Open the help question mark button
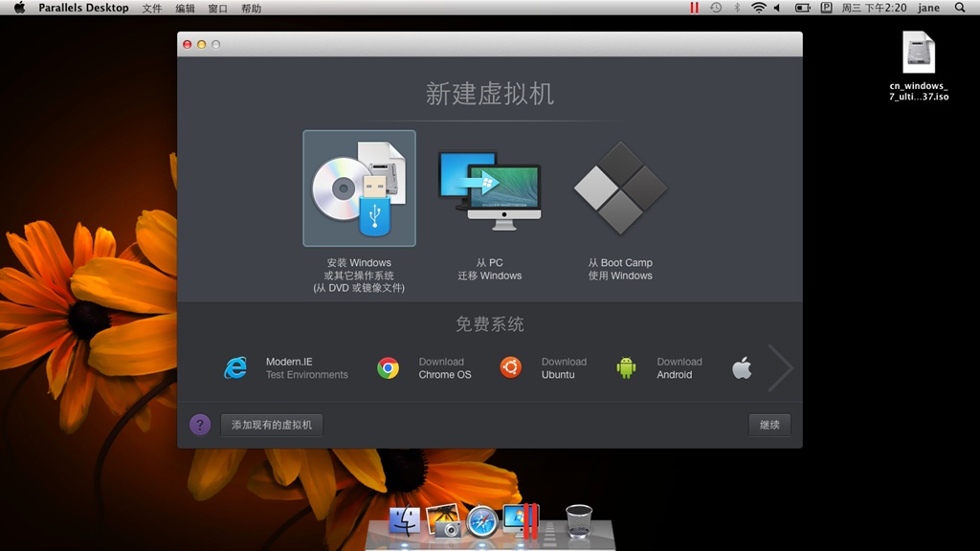 coord(200,425)
